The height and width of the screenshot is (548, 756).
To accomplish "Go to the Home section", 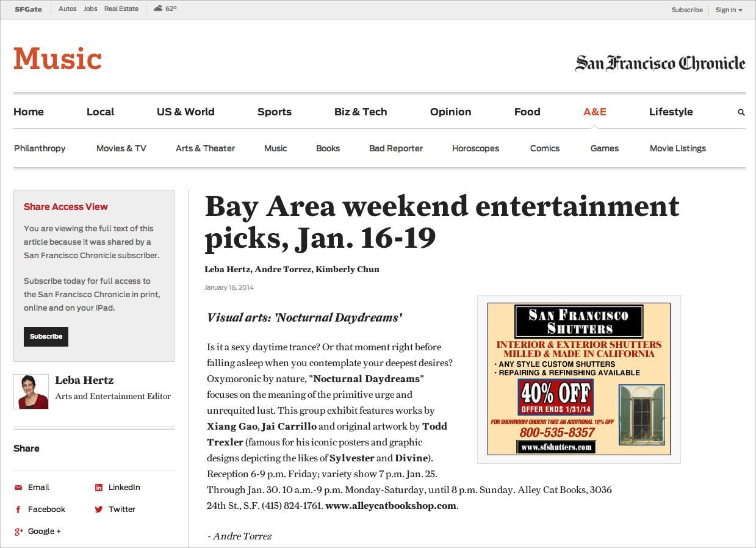I will point(29,112).
